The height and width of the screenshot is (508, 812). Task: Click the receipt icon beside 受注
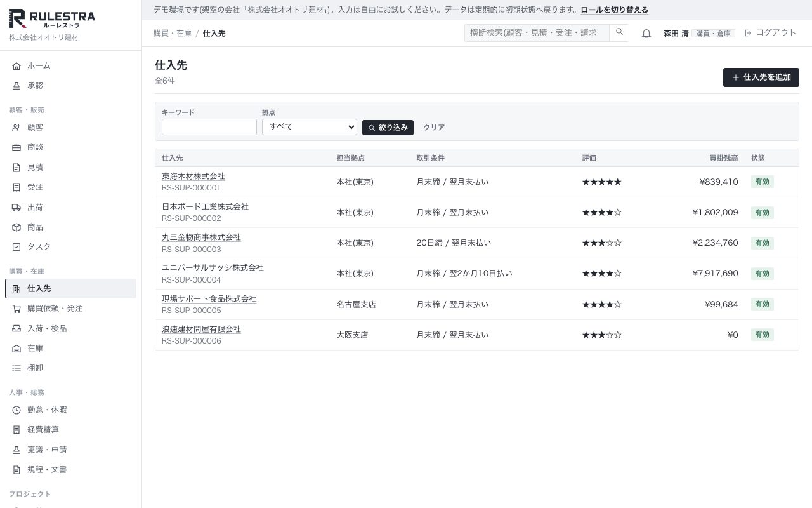(x=16, y=187)
